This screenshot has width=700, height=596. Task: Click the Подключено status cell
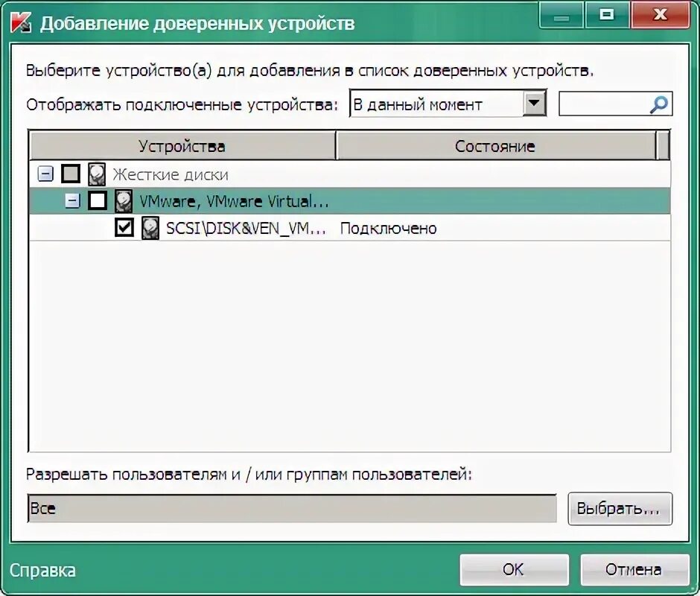[389, 228]
